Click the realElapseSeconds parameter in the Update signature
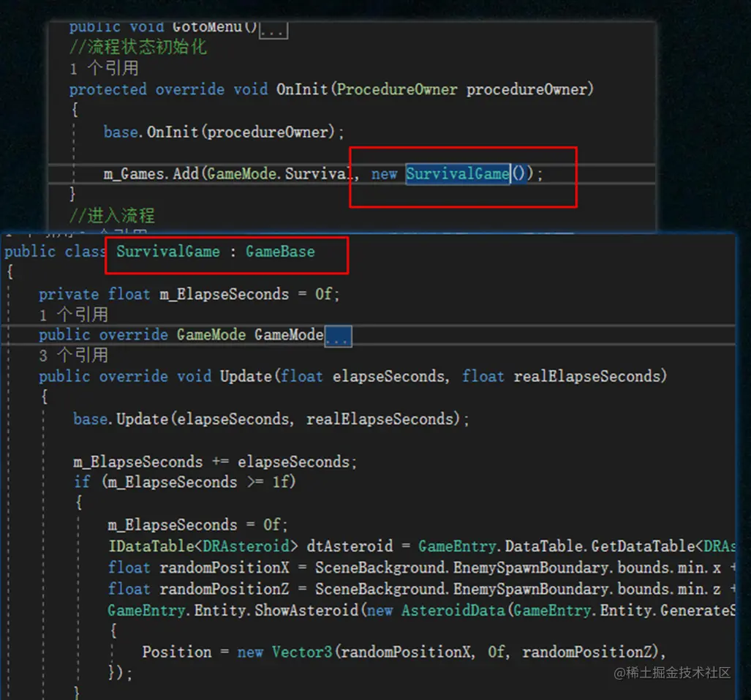The width and height of the screenshot is (751, 700). click(x=587, y=377)
